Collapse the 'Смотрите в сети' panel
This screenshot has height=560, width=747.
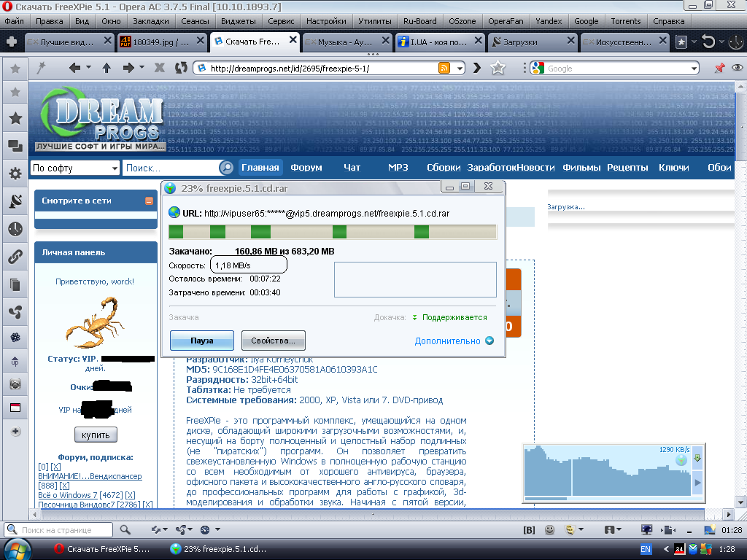click(x=150, y=201)
